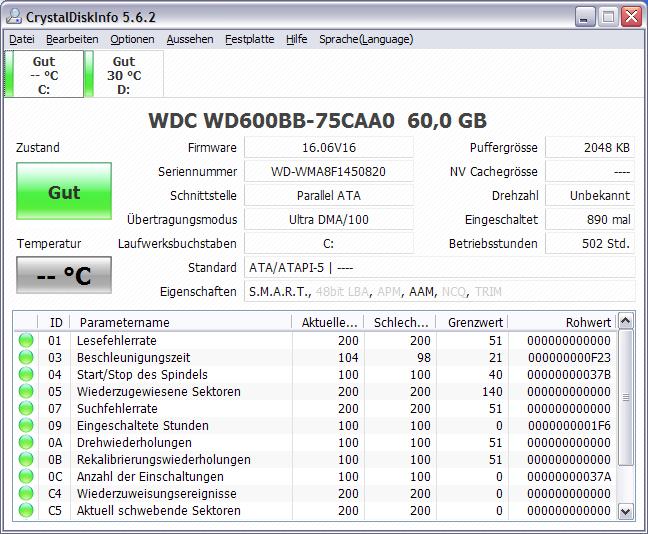The height and width of the screenshot is (534, 648).
Task: Click the Übertragungsmodus field Ultra DMA/100
Action: [329, 219]
